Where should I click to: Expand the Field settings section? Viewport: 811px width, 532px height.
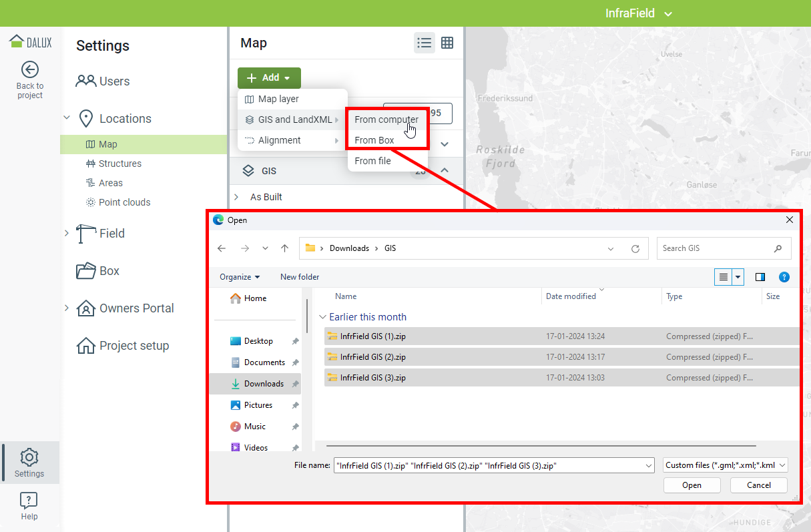coord(66,233)
